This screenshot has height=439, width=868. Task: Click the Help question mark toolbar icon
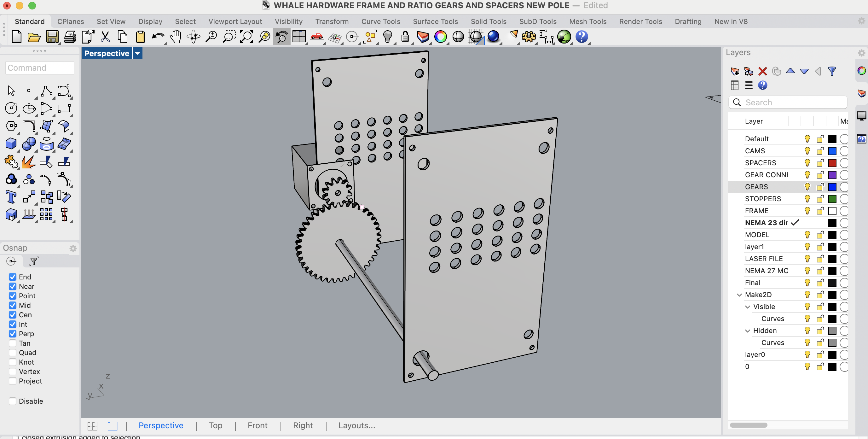582,37
